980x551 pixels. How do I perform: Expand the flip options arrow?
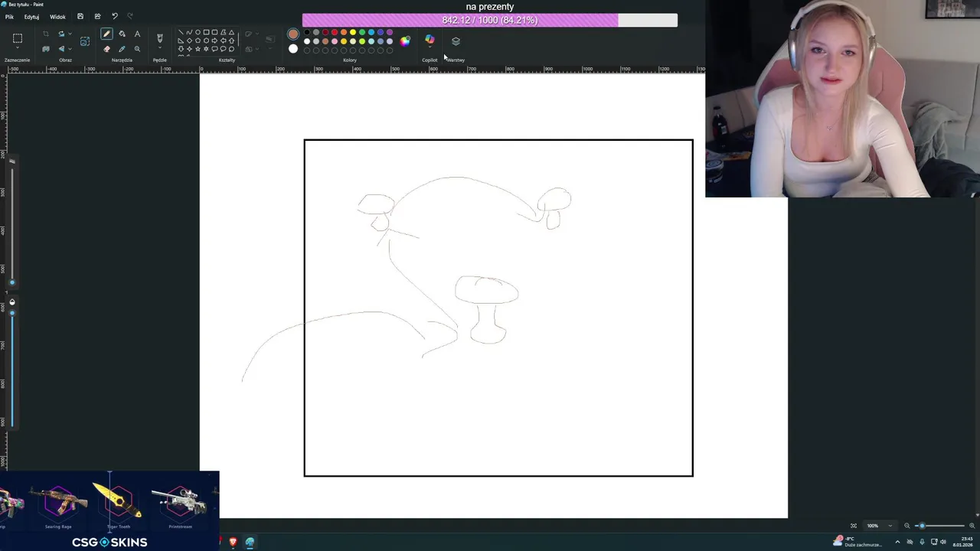(70, 49)
